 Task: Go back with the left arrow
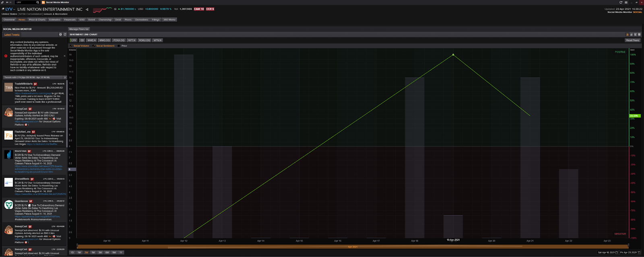[7, 2]
